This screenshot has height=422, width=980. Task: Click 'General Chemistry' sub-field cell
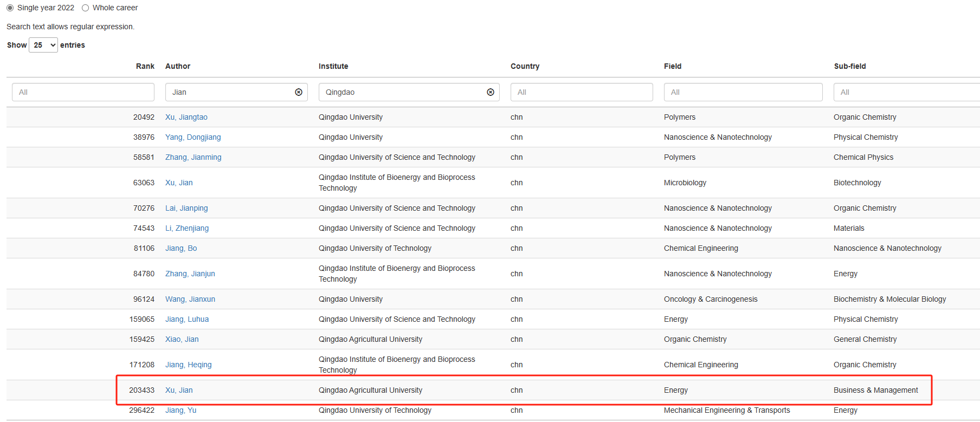click(865, 339)
